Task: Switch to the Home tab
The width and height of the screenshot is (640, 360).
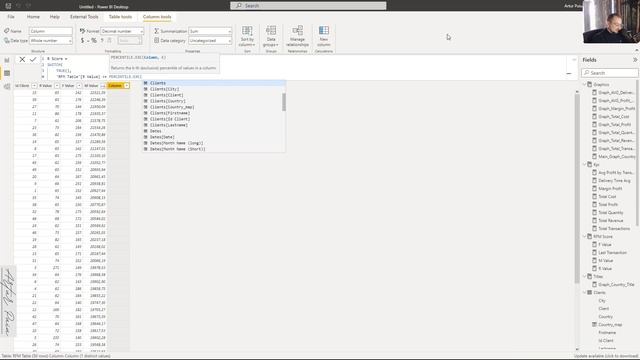Action: (33, 17)
